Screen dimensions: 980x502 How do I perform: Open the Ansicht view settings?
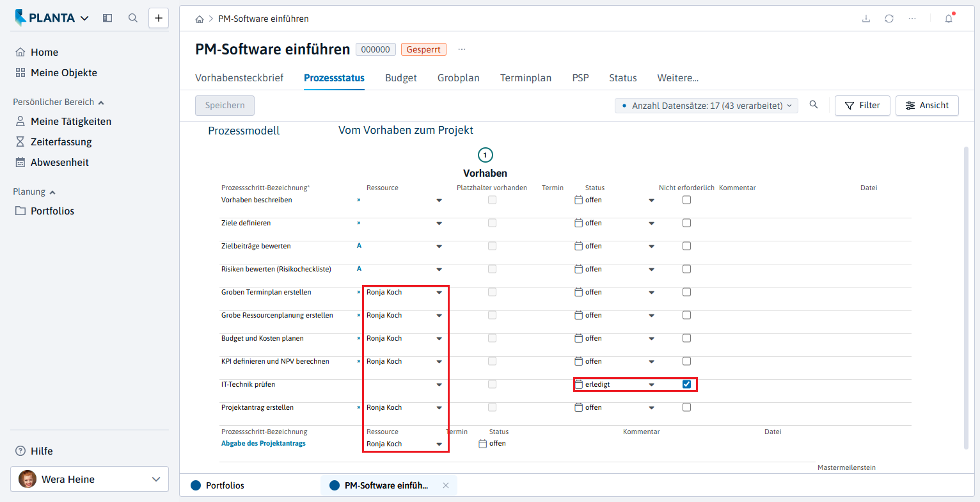(x=927, y=106)
